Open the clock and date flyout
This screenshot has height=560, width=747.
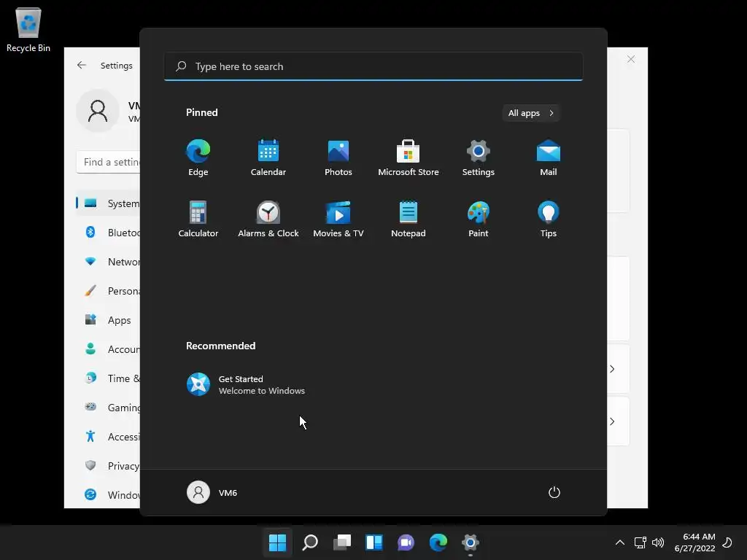pos(694,542)
